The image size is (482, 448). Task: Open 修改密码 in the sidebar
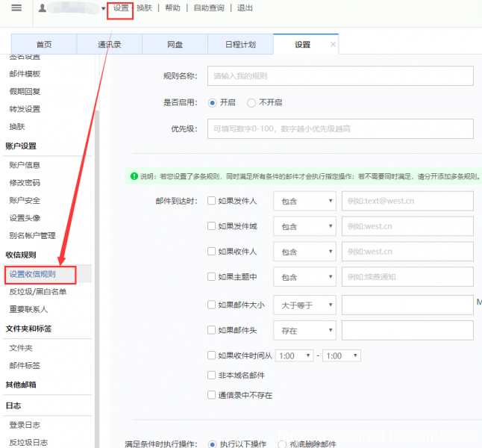[25, 183]
